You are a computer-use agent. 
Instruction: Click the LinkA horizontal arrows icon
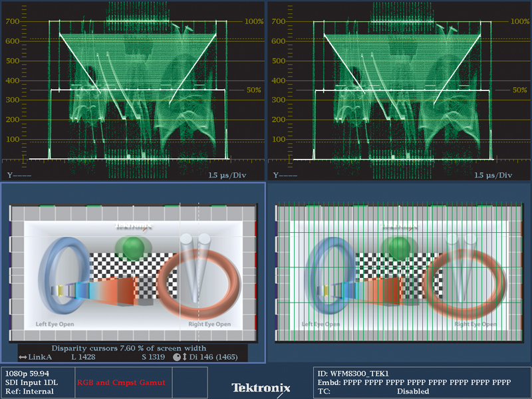[x=23, y=357]
